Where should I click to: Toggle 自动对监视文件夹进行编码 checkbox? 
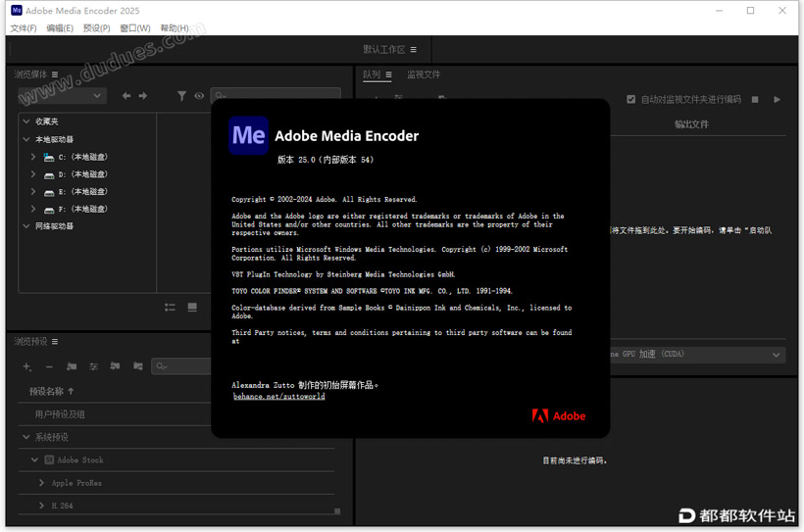pos(631,99)
